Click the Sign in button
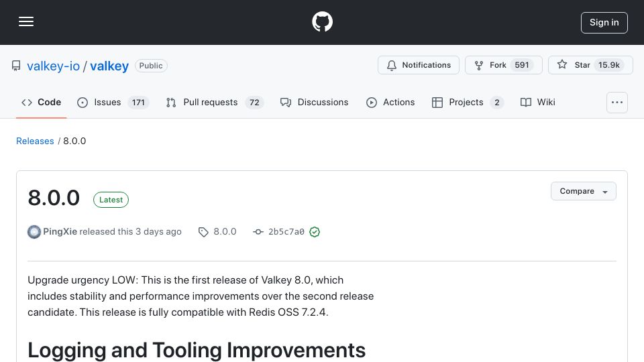The image size is (644, 362). tap(604, 23)
